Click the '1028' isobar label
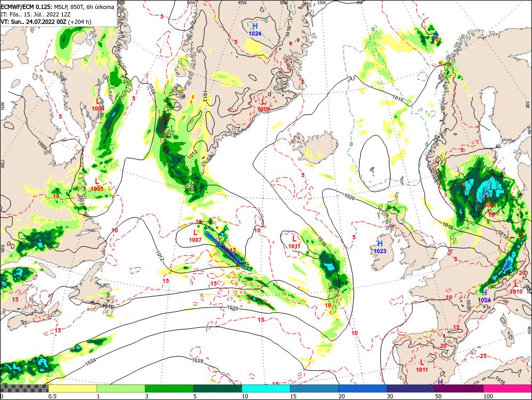 point(197,361)
